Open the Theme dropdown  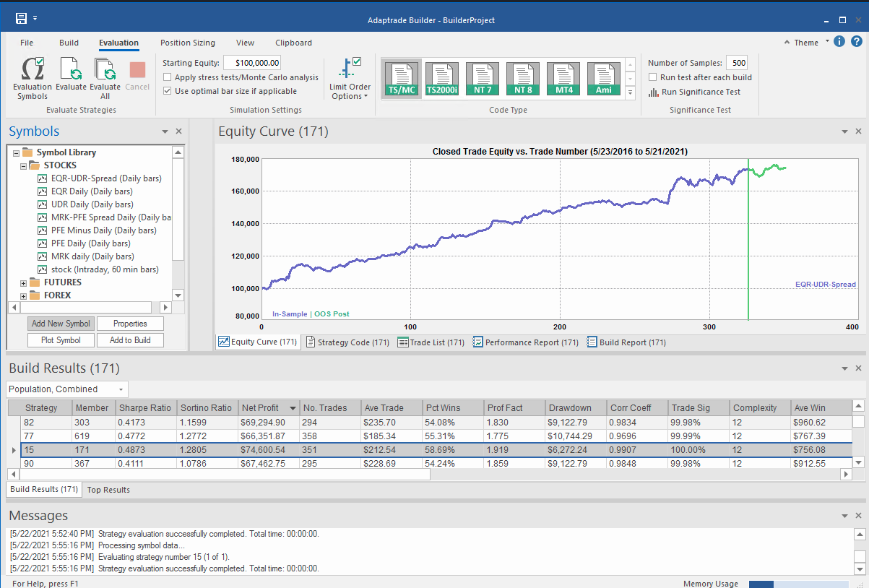click(x=806, y=42)
